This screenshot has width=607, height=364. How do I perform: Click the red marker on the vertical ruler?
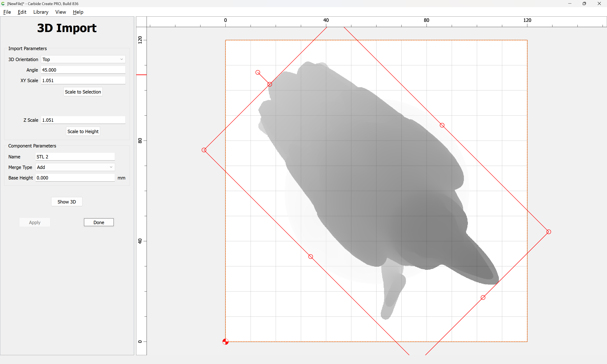tap(141, 75)
